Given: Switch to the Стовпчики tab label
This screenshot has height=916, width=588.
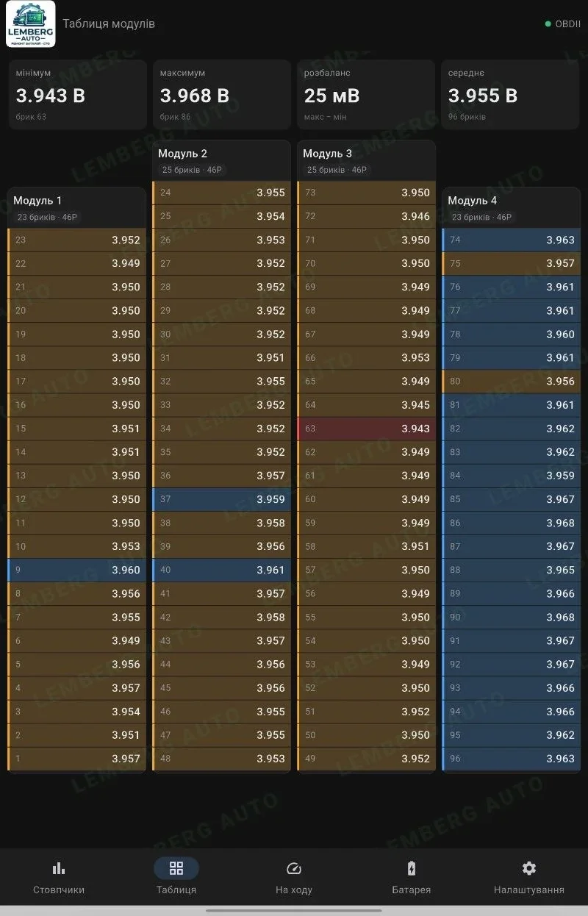Looking at the screenshot, I should pyautogui.click(x=59, y=890).
